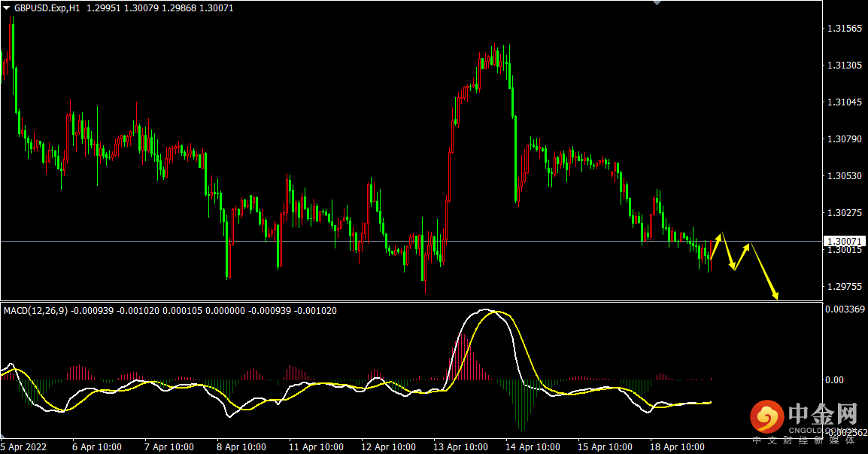The height and width of the screenshot is (454, 868).
Task: Click the current price label 1.30071
Action: (x=844, y=242)
